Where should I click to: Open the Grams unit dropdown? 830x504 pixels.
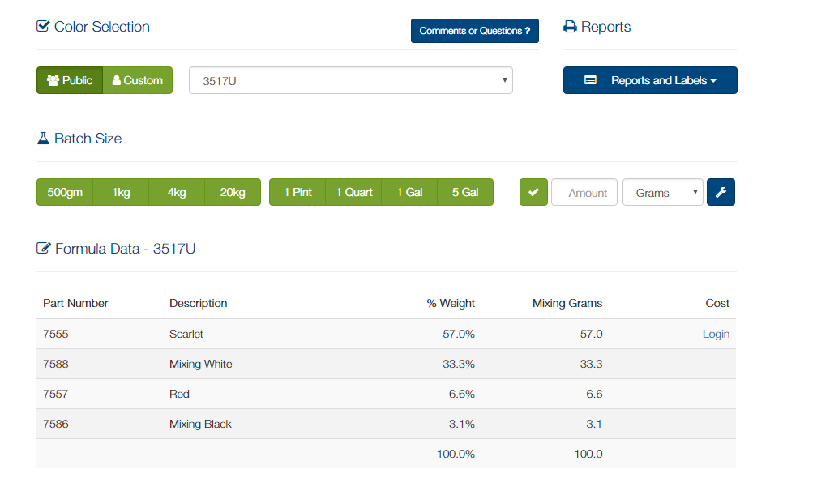click(662, 193)
